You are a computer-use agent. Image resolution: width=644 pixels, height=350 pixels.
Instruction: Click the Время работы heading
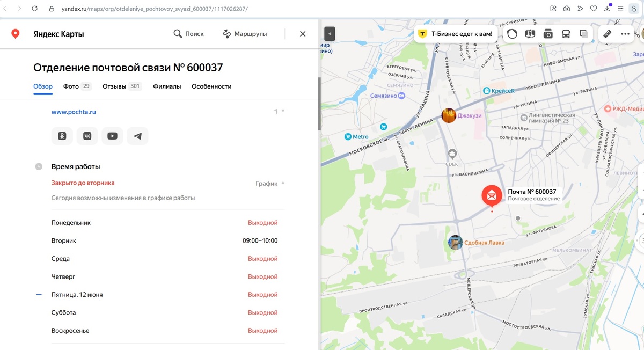point(76,166)
